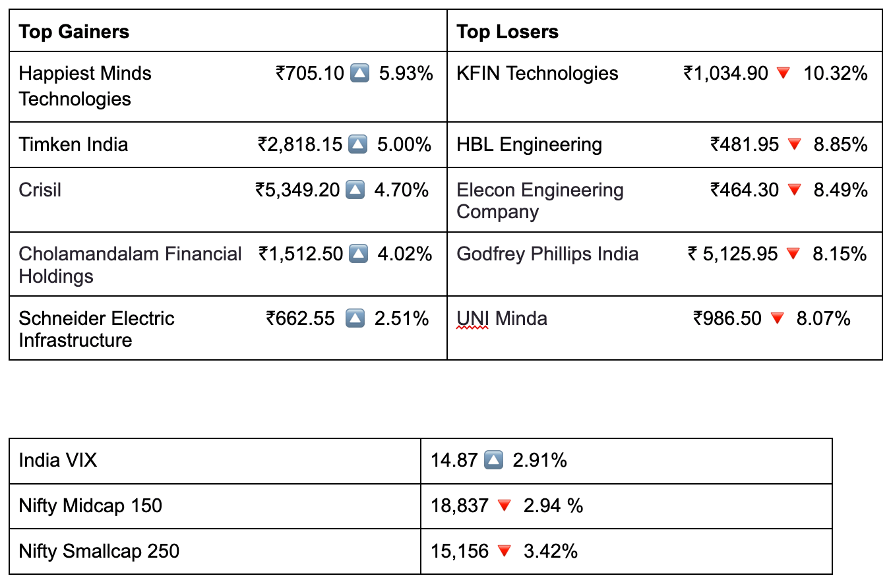This screenshot has height=588, width=889.
Task: Click the red down triangle for Elecon Engineering
Action: click(x=794, y=191)
